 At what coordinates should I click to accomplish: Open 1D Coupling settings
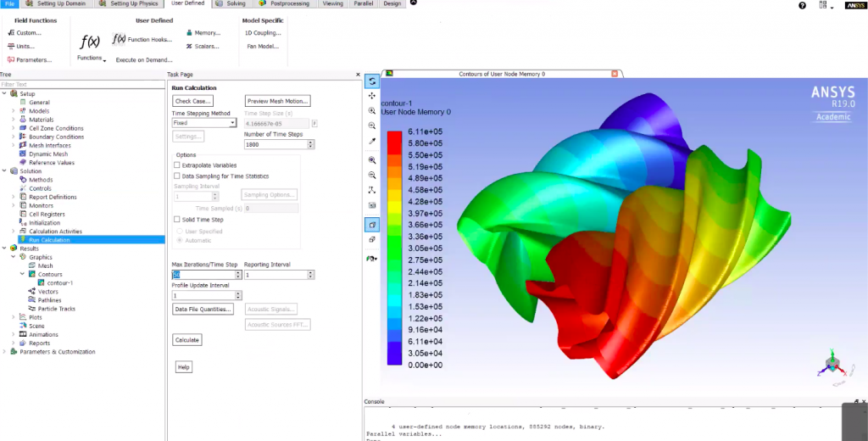(263, 33)
